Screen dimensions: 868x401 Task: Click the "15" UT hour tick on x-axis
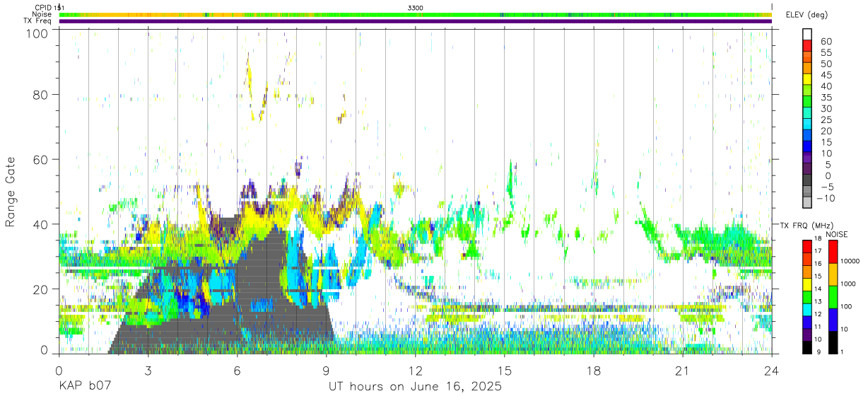pos(505,370)
